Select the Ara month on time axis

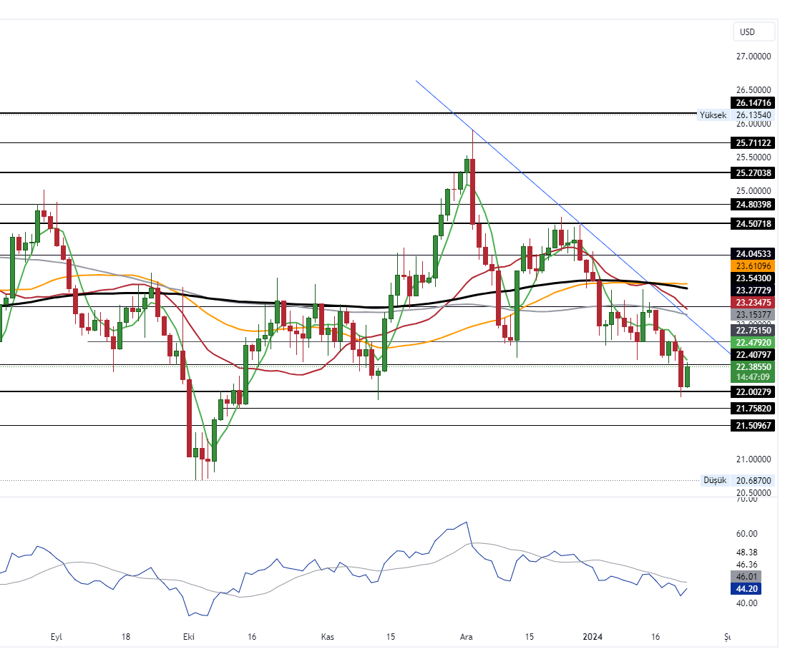tap(467, 636)
